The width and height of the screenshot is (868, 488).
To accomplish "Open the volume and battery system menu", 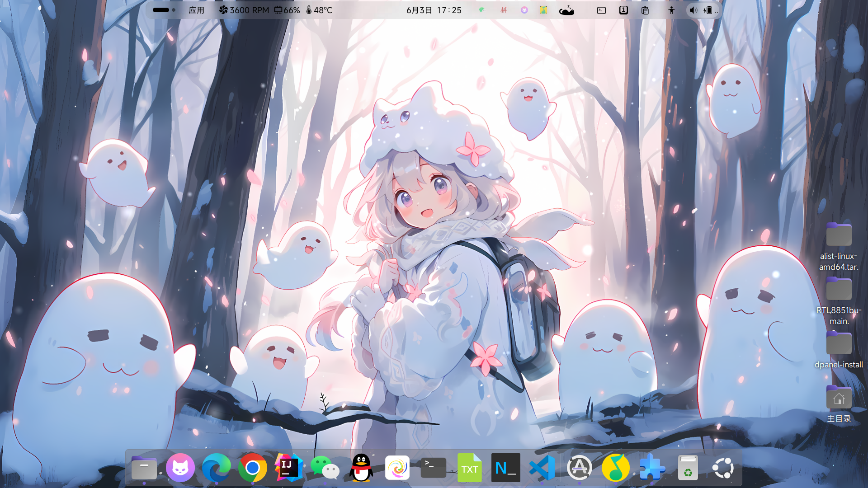I will click(x=702, y=10).
